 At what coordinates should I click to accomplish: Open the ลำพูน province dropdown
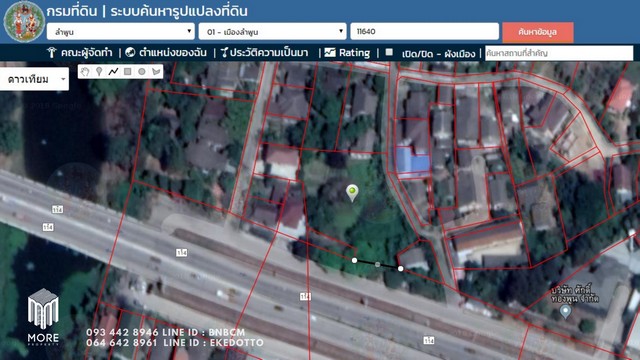[x=120, y=31]
